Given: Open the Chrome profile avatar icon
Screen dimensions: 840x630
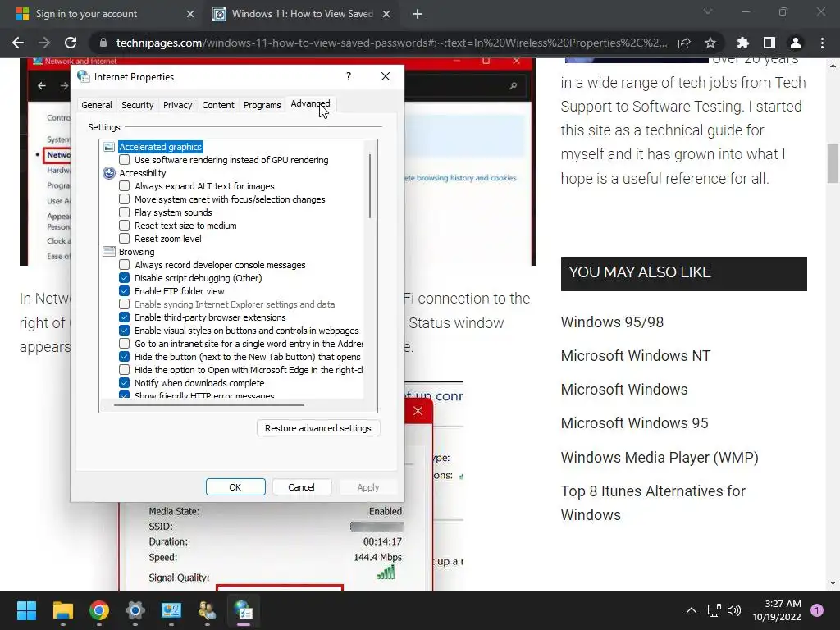Looking at the screenshot, I should (x=796, y=43).
